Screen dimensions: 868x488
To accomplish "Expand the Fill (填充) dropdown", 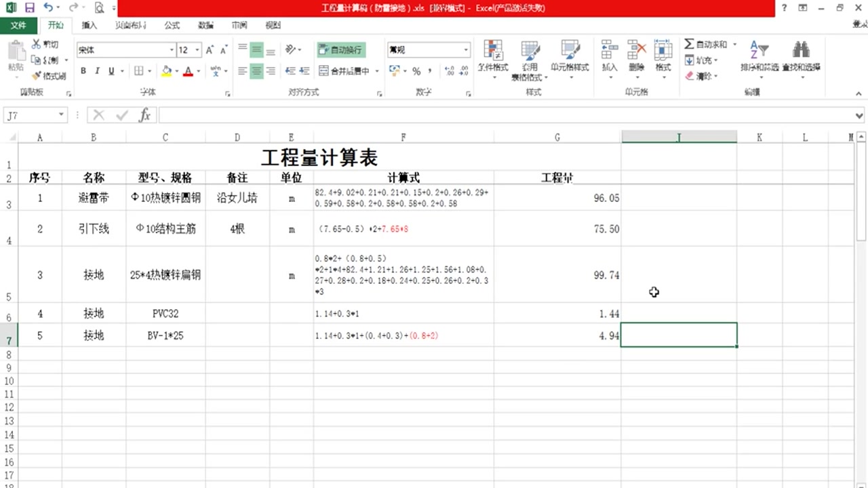I will 715,60.
